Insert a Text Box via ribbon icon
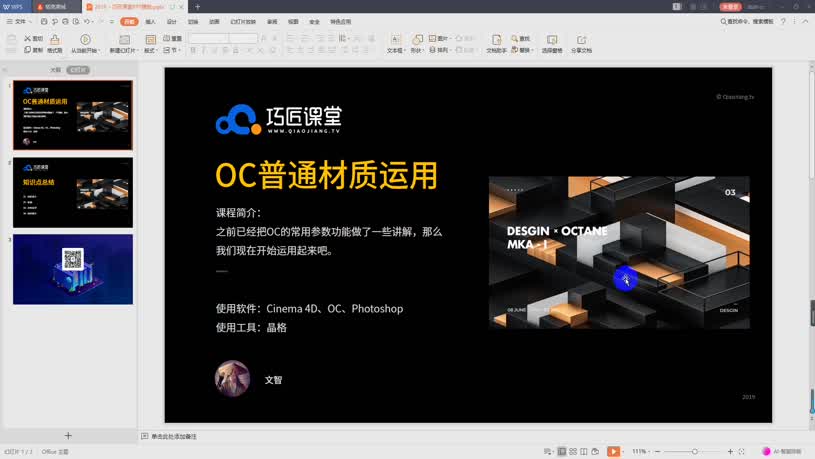 pyautogui.click(x=396, y=40)
